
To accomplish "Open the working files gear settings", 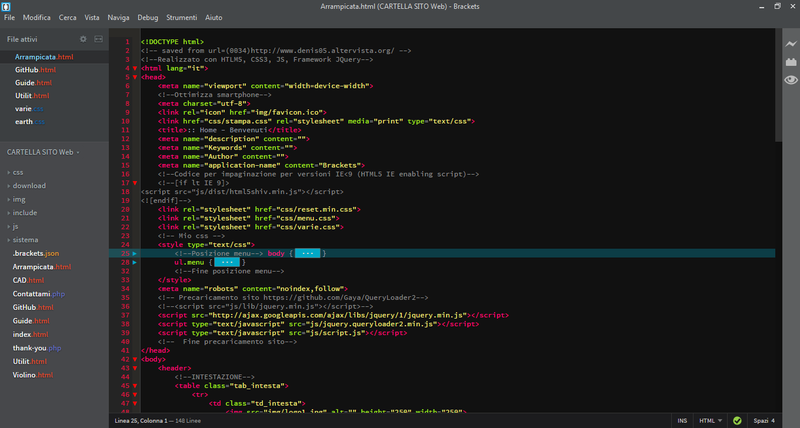I will coord(83,39).
